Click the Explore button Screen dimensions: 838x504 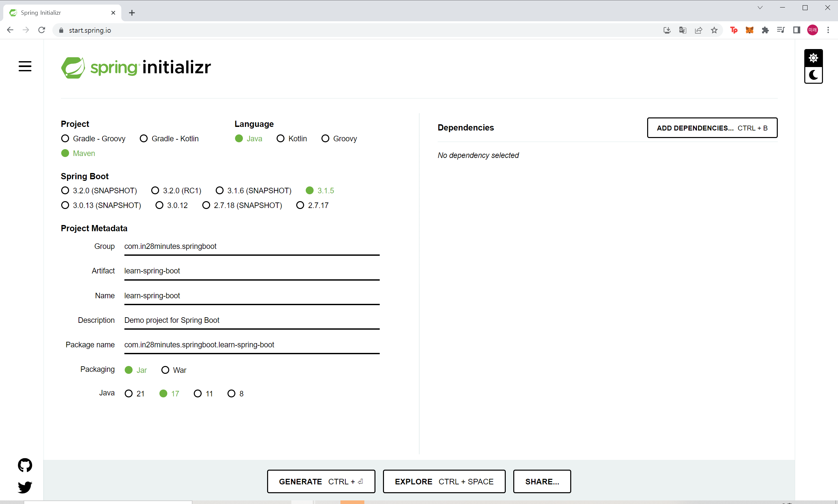444,481
